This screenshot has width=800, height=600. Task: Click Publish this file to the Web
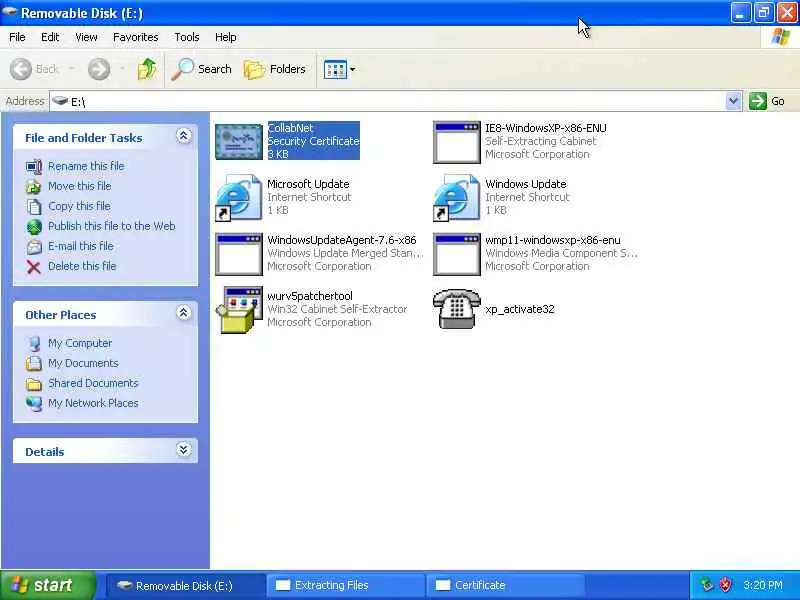112,226
